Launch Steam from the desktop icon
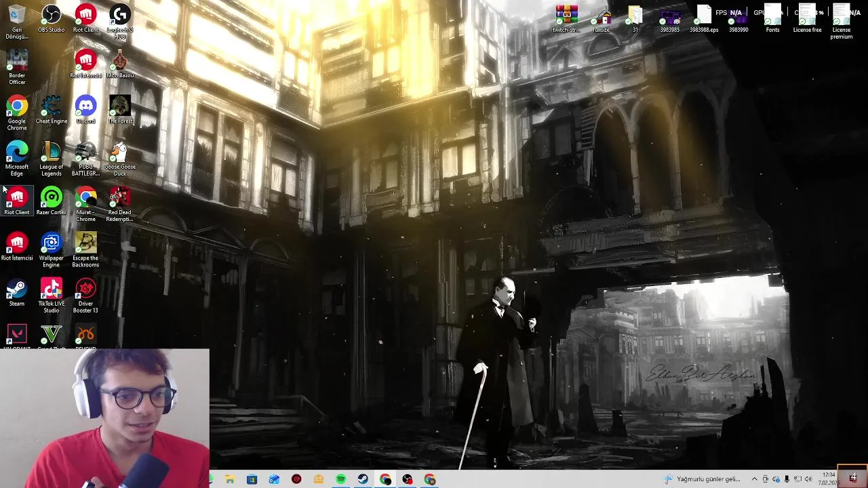 (17, 292)
